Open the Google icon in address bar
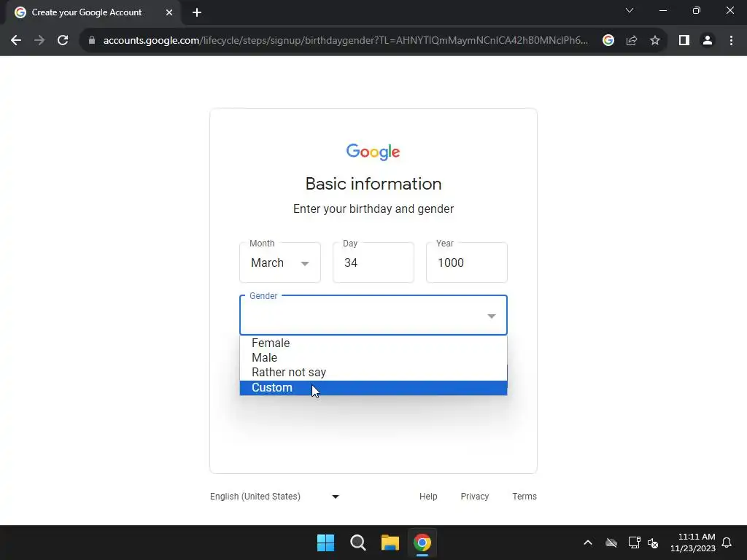Viewport: 747px width, 560px height. [608, 41]
